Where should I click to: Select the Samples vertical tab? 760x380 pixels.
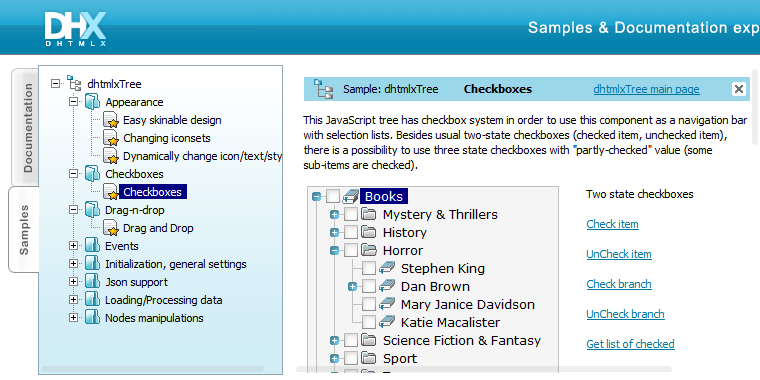pyautogui.click(x=24, y=229)
